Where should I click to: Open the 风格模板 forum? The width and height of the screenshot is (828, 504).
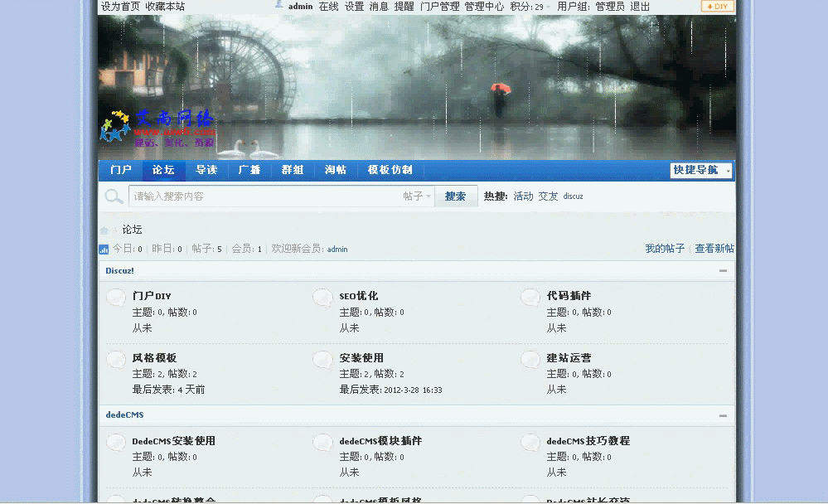[154, 358]
